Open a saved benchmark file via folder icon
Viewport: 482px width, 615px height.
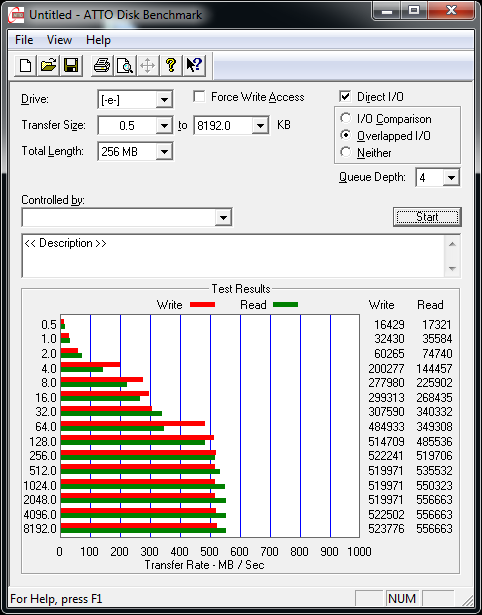48,65
